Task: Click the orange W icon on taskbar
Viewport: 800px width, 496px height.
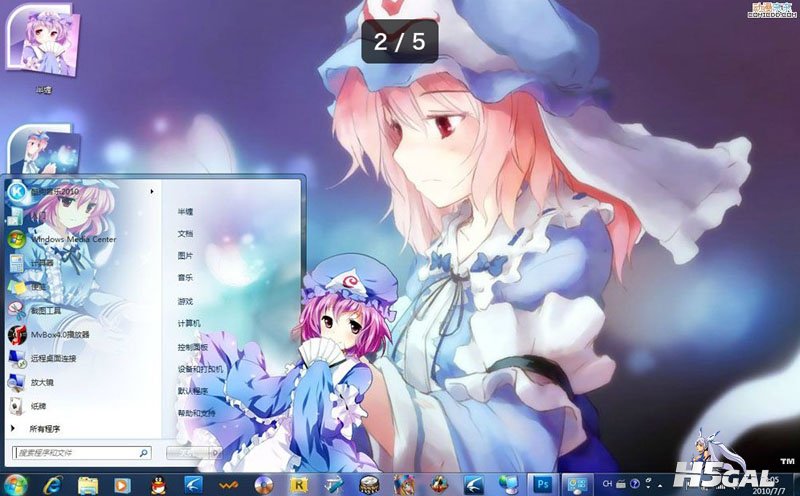Action: [x=228, y=485]
